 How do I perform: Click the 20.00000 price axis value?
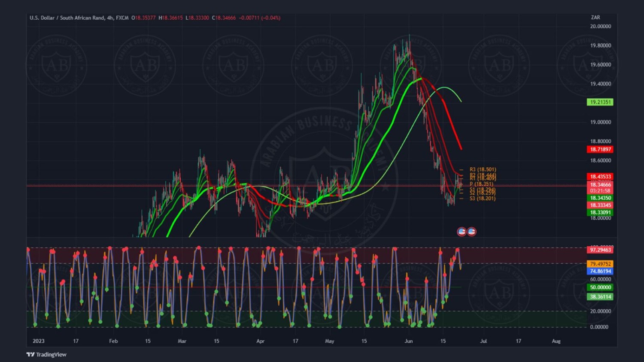click(600, 26)
